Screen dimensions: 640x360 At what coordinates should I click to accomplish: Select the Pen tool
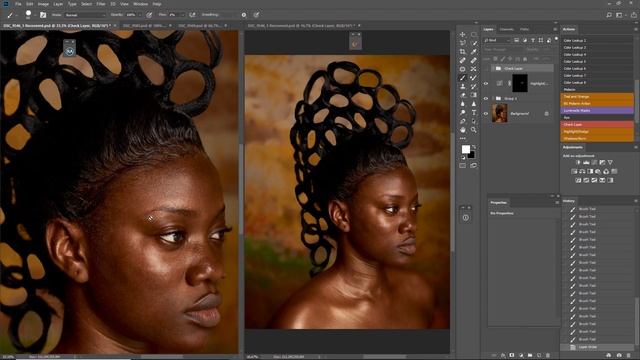(x=462, y=121)
